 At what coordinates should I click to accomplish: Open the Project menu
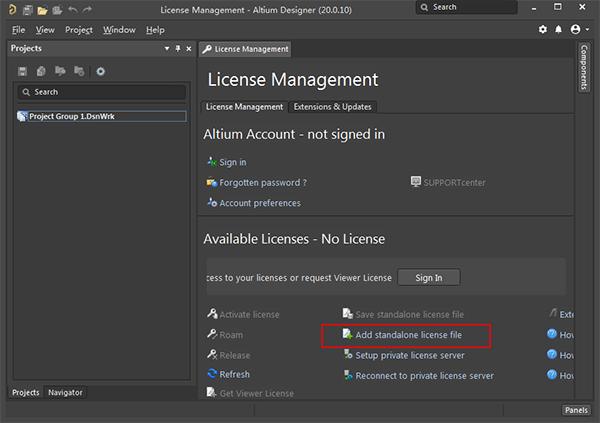point(79,30)
